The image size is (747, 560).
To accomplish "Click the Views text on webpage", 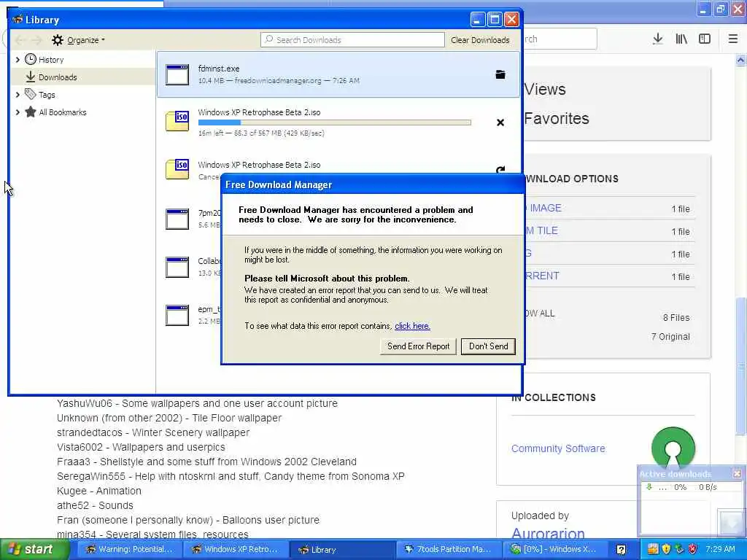I will (545, 89).
